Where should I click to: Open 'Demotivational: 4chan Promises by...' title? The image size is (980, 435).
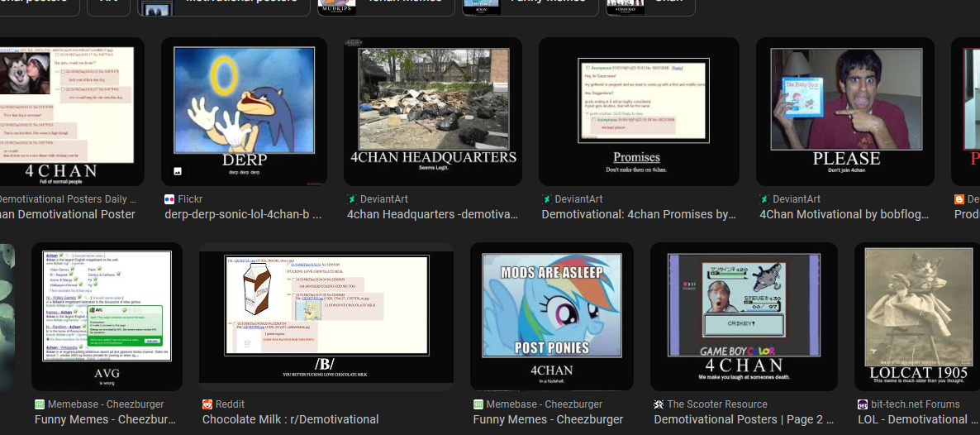(639, 214)
